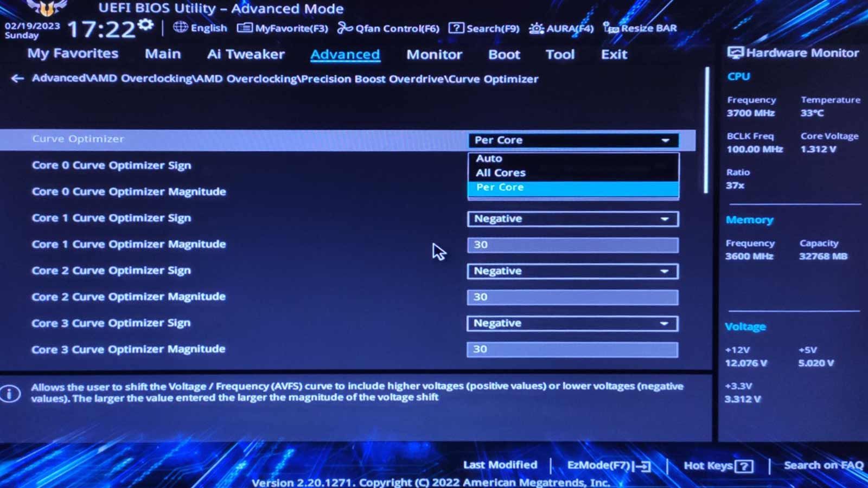
Task: Click Core 1 Curve Optimizer Magnitude field
Action: point(572,245)
